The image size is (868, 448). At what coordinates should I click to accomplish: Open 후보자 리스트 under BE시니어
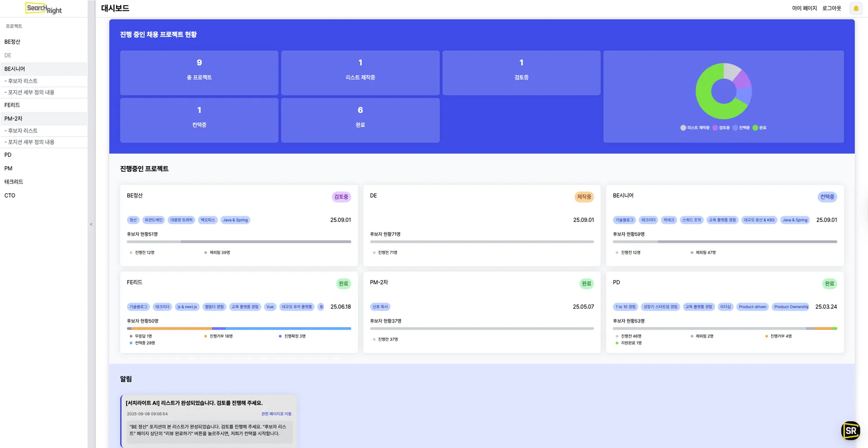pyautogui.click(x=23, y=81)
